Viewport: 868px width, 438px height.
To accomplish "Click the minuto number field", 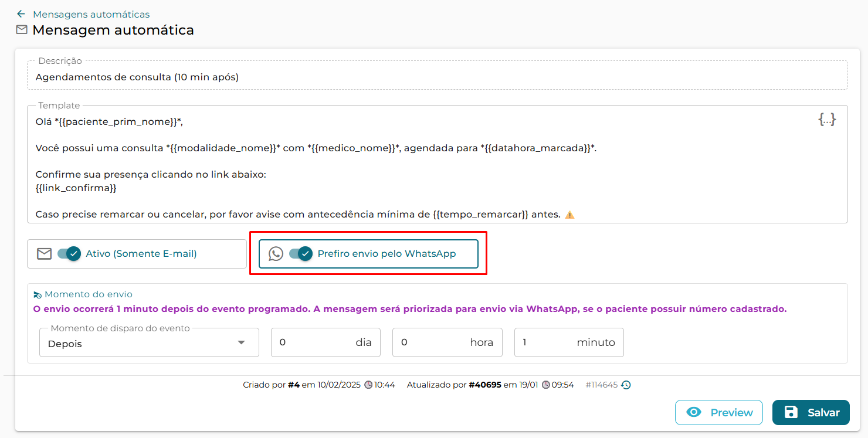I will click(x=569, y=342).
